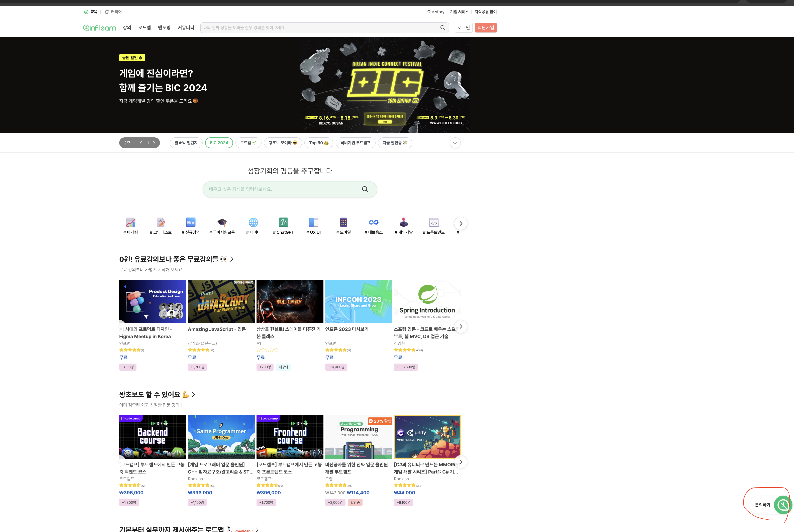Open the ChatGPT category icon
The image size is (794, 532).
coord(283,223)
